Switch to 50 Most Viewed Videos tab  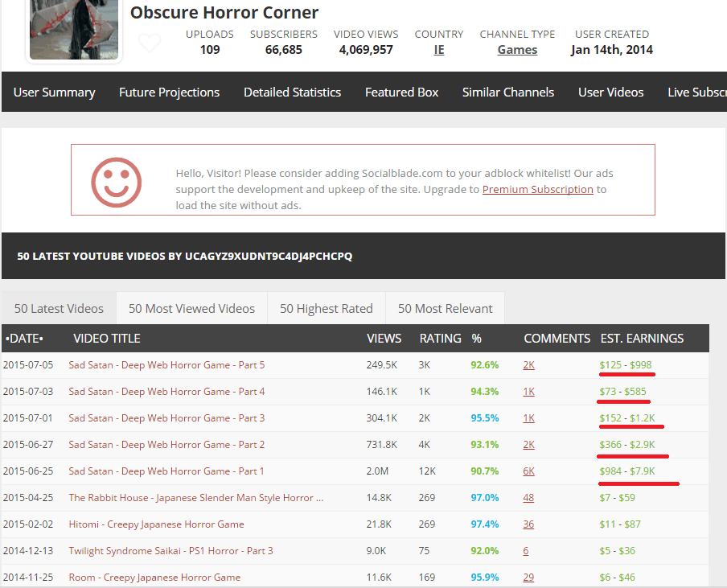pos(191,308)
